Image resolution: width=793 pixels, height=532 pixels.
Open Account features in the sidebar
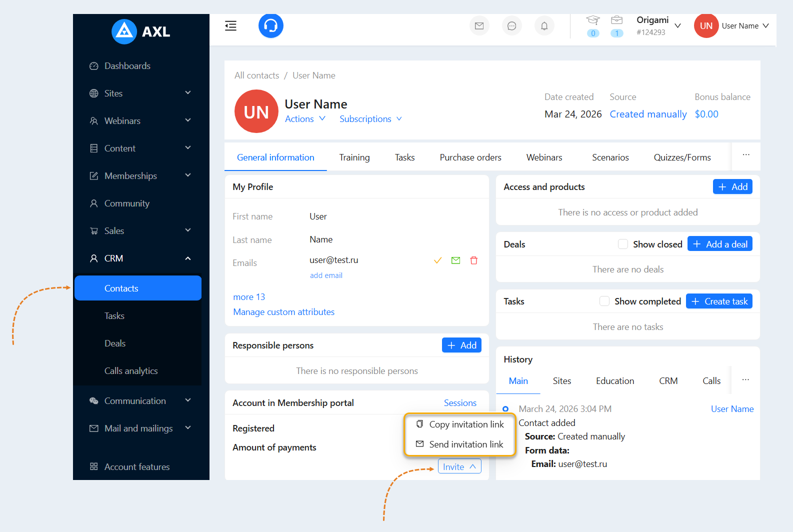point(136,467)
